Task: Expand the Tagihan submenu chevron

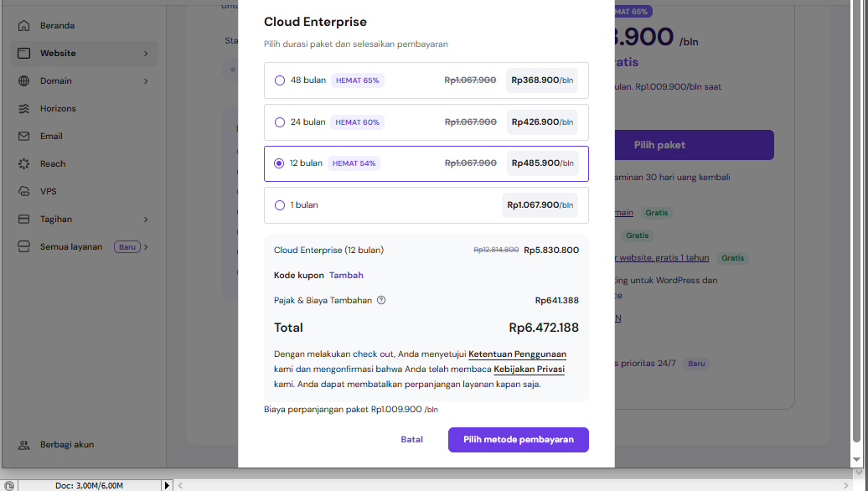Action: [145, 220]
